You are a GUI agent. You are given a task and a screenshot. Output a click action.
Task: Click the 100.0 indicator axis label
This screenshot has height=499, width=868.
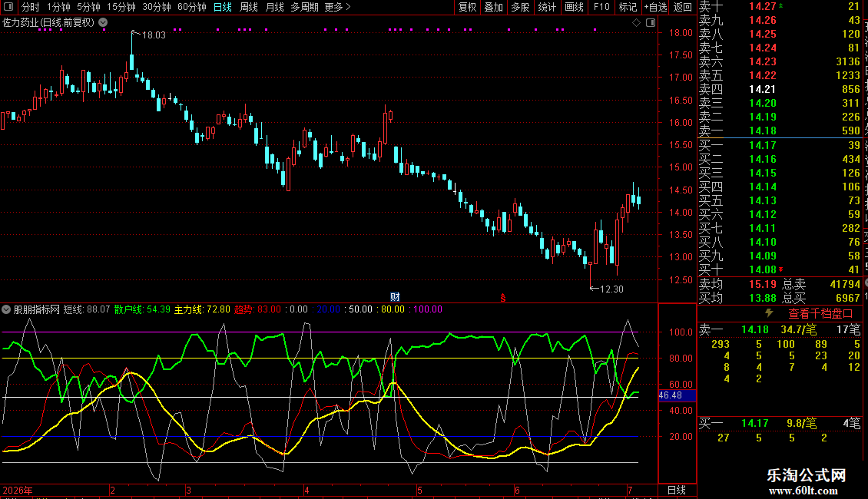(x=681, y=332)
